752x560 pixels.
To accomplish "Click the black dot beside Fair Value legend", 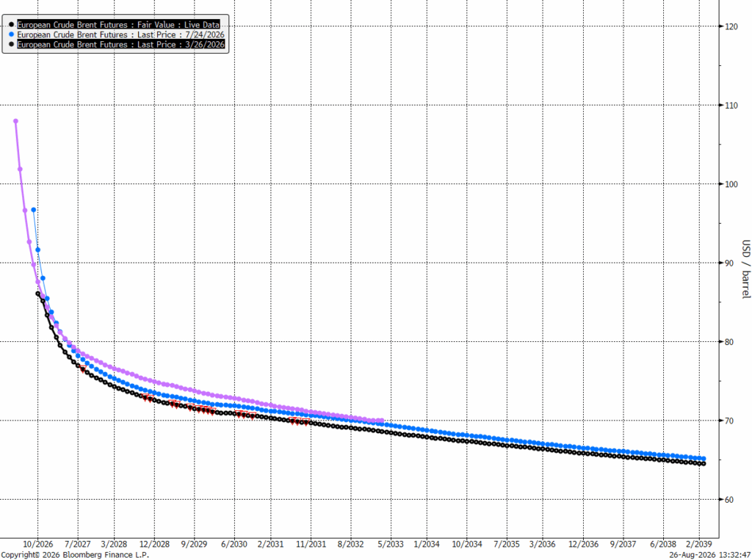I will [12, 24].
